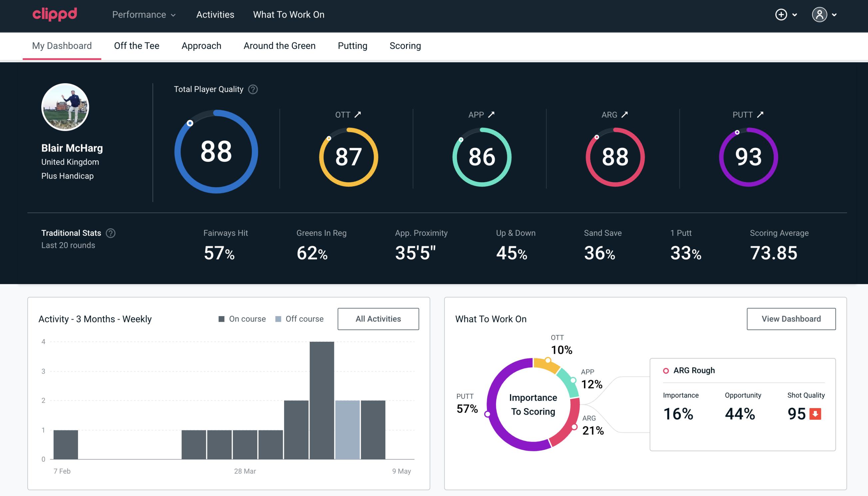
Task: Click the Traditional Stats help icon
Action: pos(111,233)
